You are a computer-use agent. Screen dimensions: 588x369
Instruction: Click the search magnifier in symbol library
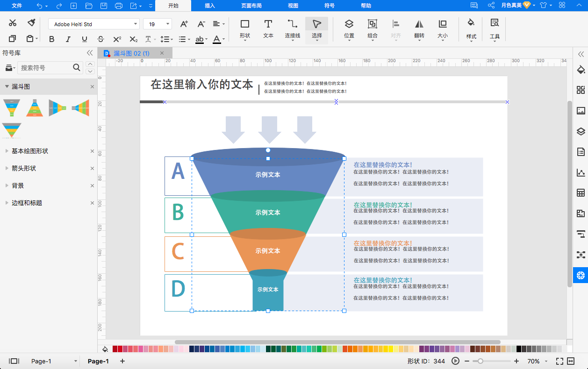pos(77,68)
